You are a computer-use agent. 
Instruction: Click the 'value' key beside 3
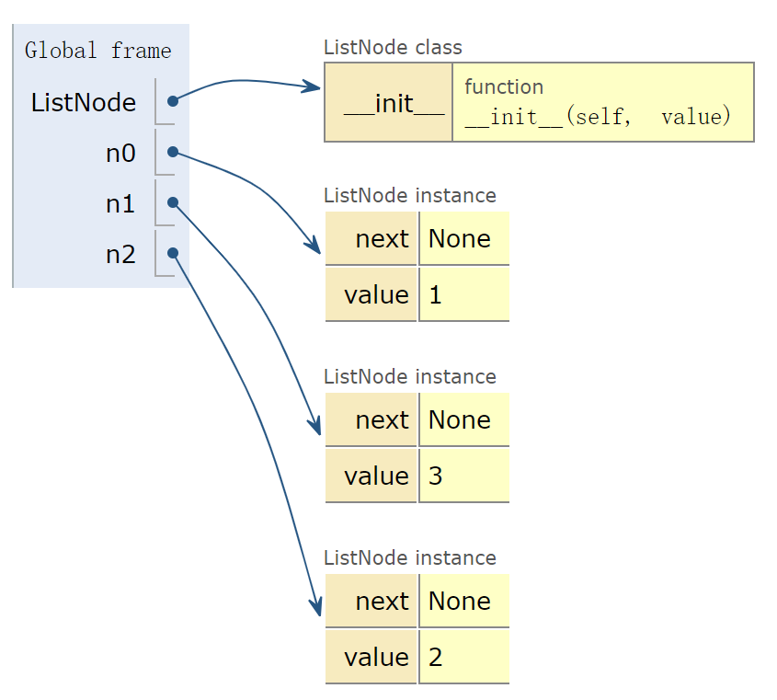click(371, 476)
